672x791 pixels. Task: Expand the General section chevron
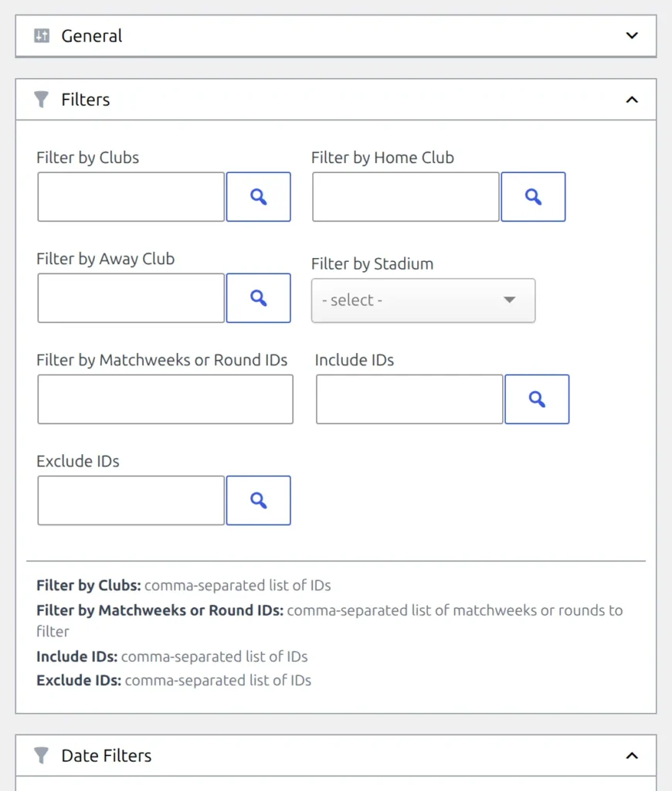[x=632, y=36]
